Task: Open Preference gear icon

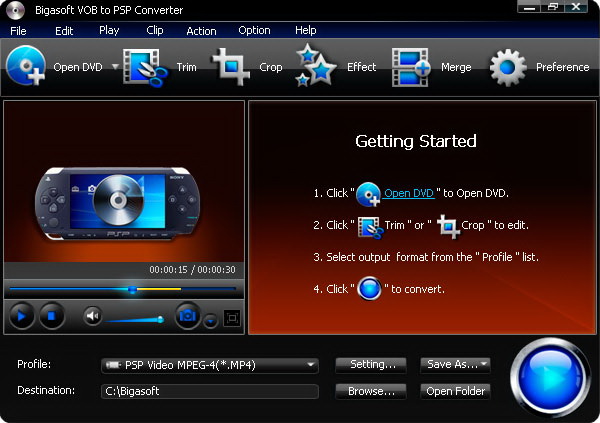Action: [x=508, y=67]
